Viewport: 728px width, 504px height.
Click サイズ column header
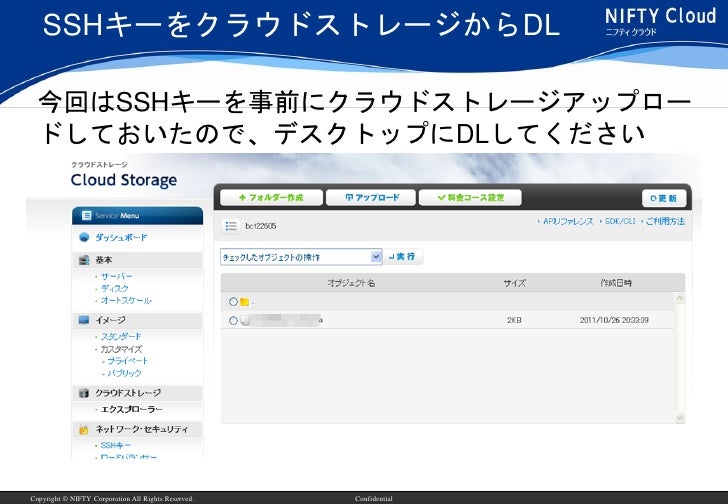point(514,283)
